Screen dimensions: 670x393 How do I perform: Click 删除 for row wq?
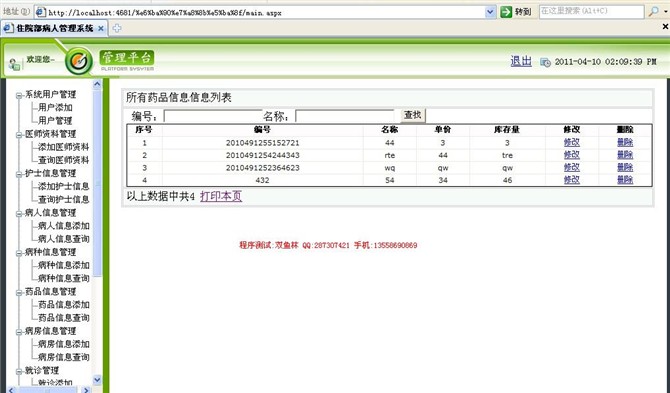pyautogui.click(x=625, y=167)
